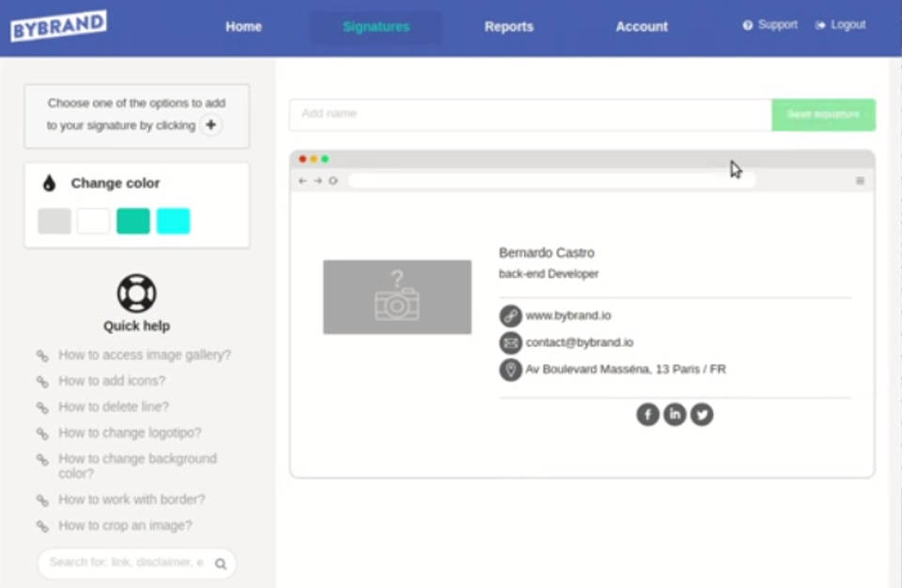
Task: Click the plus icon to add option
Action: click(x=211, y=125)
